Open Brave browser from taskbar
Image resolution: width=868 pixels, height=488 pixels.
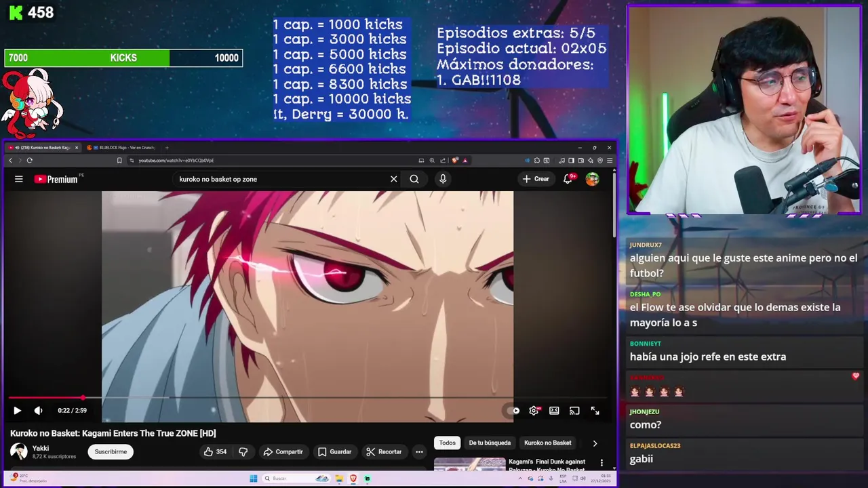pyautogui.click(x=353, y=479)
